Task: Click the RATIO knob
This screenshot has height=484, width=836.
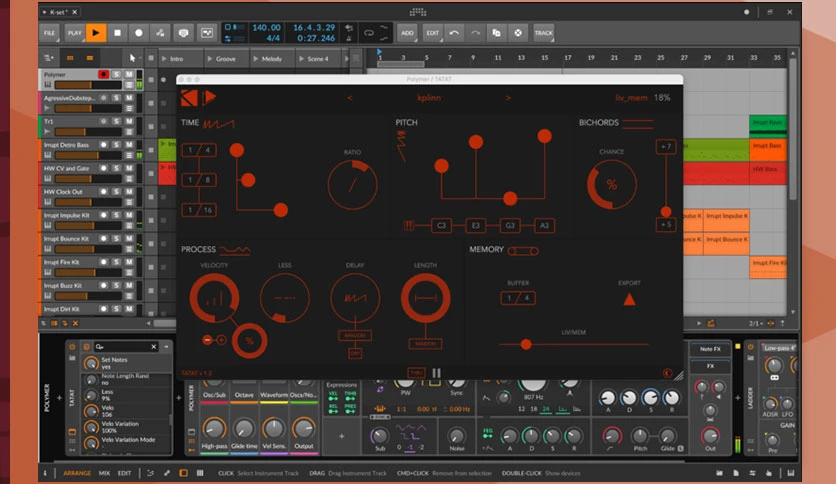Action: pyautogui.click(x=352, y=184)
